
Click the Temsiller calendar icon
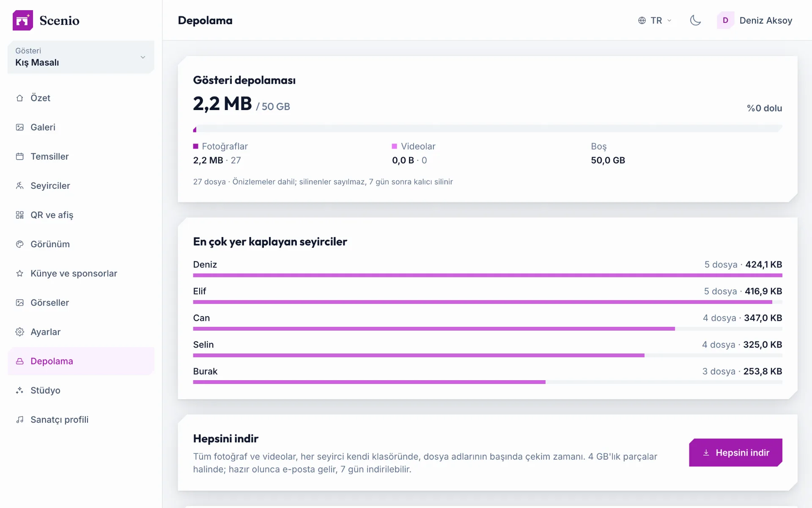point(20,157)
